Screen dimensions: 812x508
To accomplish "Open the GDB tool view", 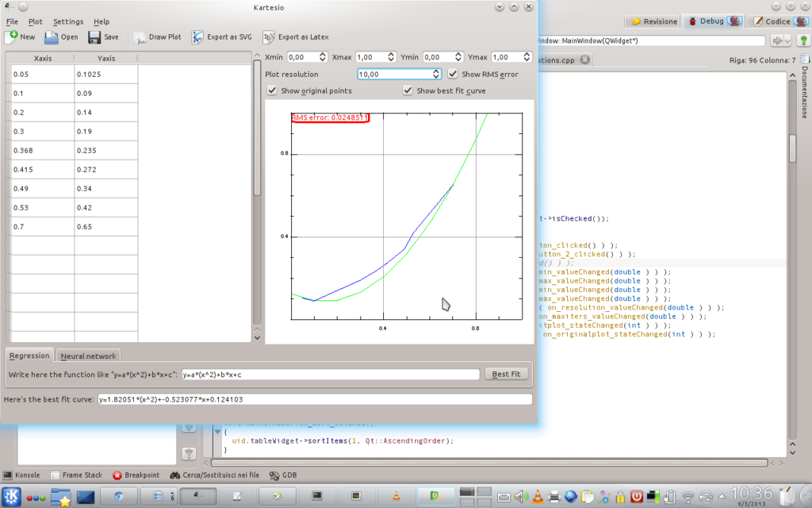I will (x=274, y=475).
